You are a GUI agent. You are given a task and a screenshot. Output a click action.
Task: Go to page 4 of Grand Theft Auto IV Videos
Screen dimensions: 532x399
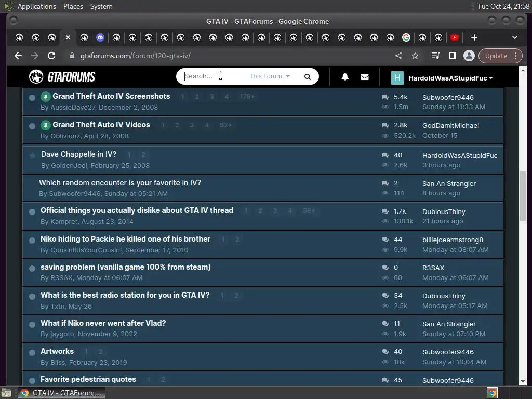tap(207, 125)
